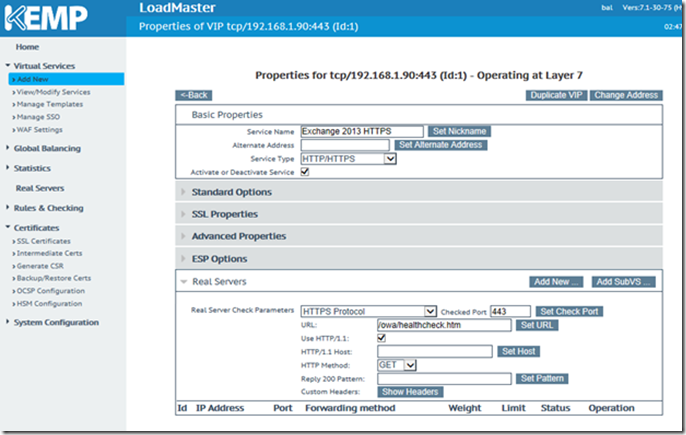Click the Set Check Port button

click(x=569, y=312)
